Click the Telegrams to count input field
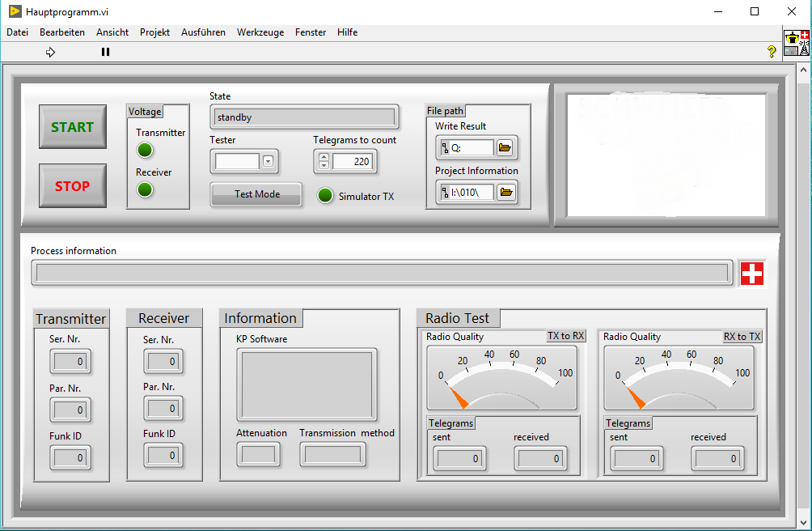The height and width of the screenshot is (531, 812). pyautogui.click(x=352, y=161)
